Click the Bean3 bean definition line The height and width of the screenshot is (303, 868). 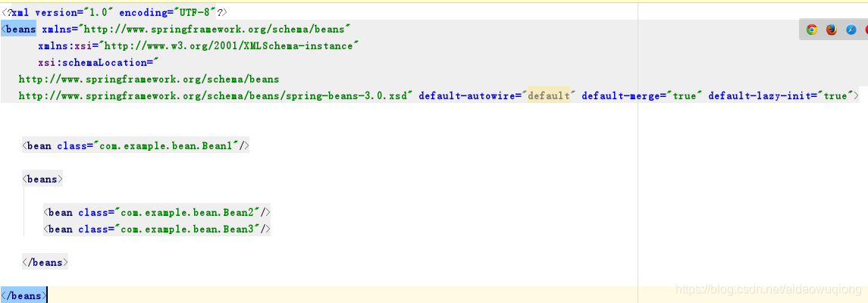pos(157,229)
